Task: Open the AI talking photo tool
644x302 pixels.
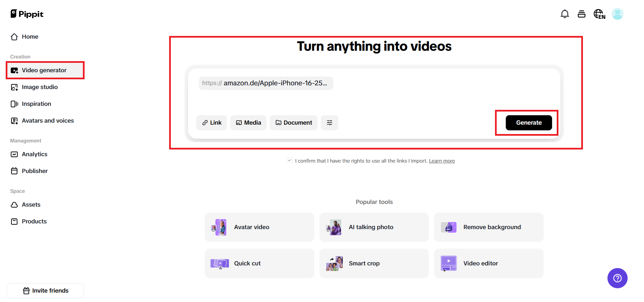Action: (374, 227)
